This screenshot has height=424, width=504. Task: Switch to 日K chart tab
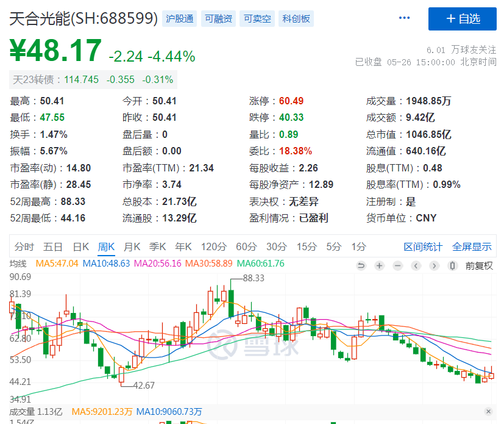coord(80,246)
